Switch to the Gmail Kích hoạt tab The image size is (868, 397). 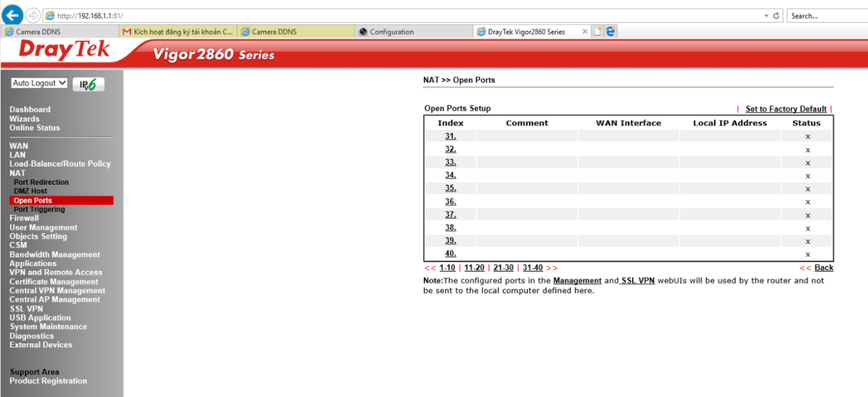(x=177, y=32)
